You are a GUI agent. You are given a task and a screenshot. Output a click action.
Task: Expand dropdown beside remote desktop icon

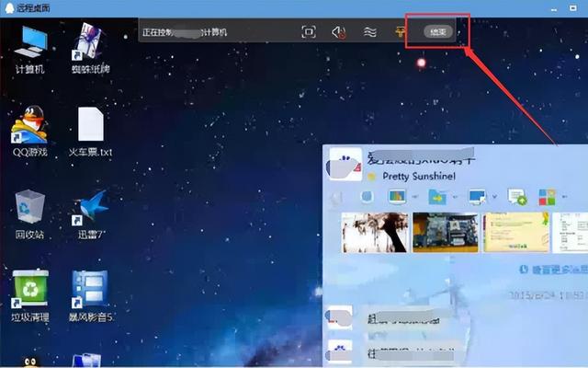point(494,196)
